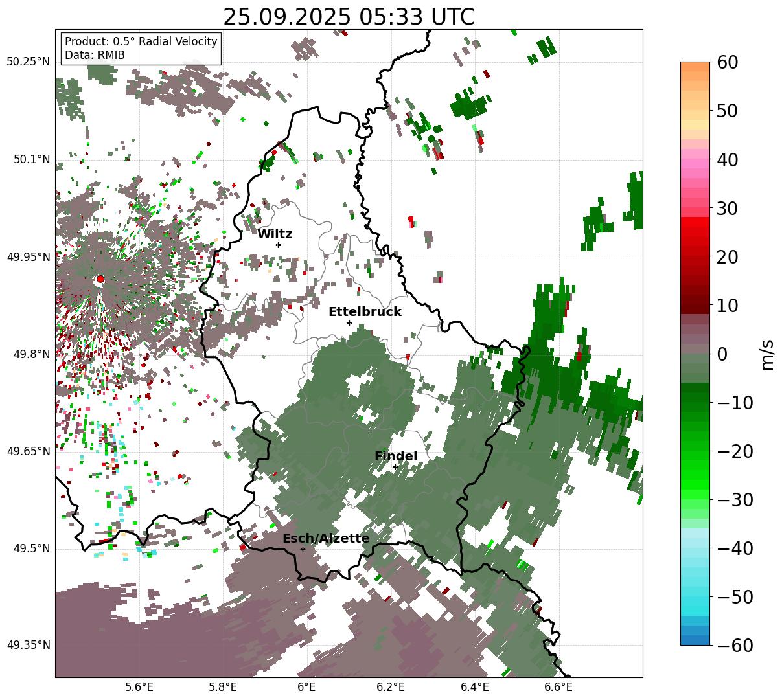Click the cross marker under Wiltz

pyautogui.click(x=278, y=245)
